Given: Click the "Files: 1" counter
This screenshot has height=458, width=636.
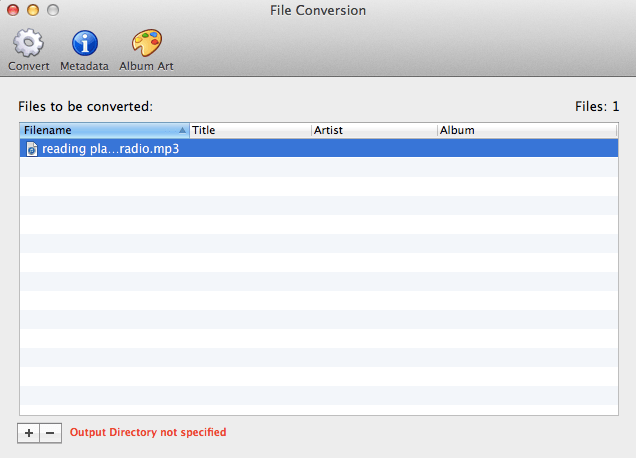Looking at the screenshot, I should [597, 106].
